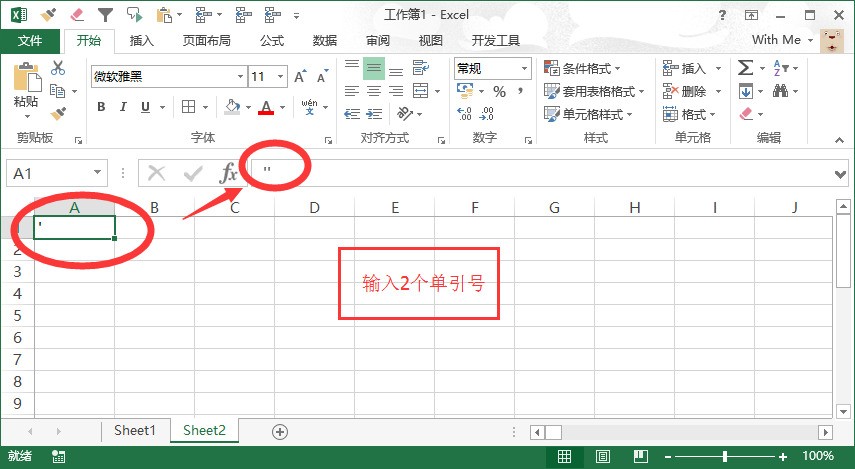This screenshot has height=469, width=855.
Task: Apply the fill color bucket
Action: click(233, 107)
